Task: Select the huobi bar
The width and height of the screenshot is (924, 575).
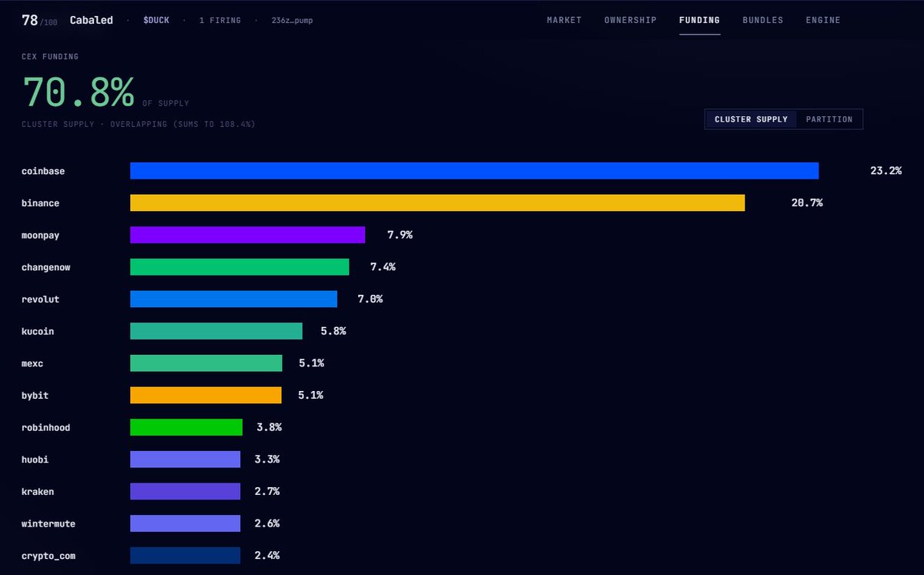Action: point(185,460)
